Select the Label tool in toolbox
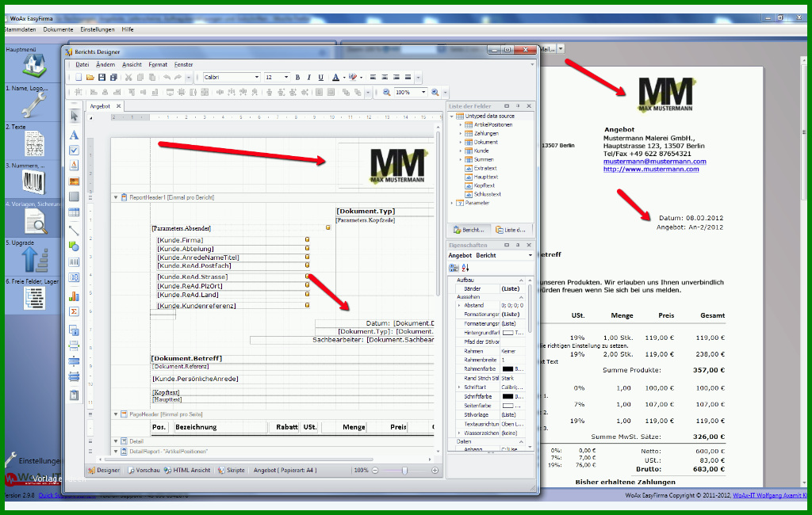Screen dimensions: 812x515 coord(74,135)
